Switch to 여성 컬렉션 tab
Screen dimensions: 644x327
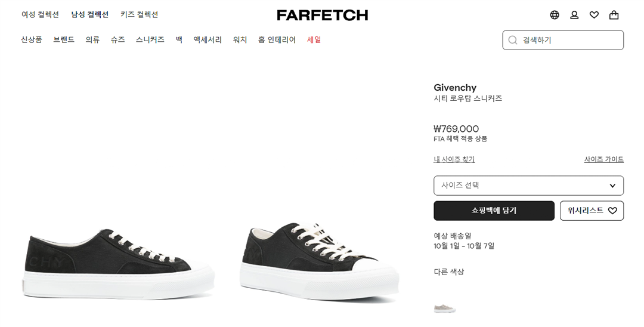40,14
